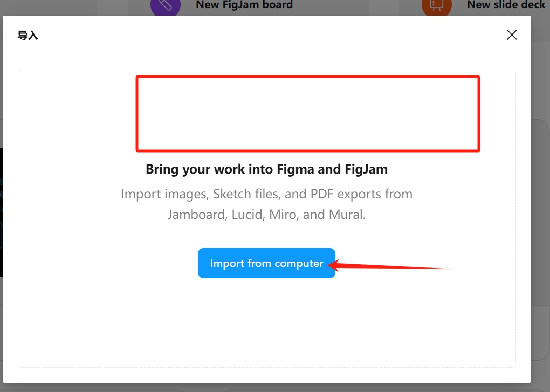Click the orange slide deck icon
550x392 pixels.
(x=437, y=5)
